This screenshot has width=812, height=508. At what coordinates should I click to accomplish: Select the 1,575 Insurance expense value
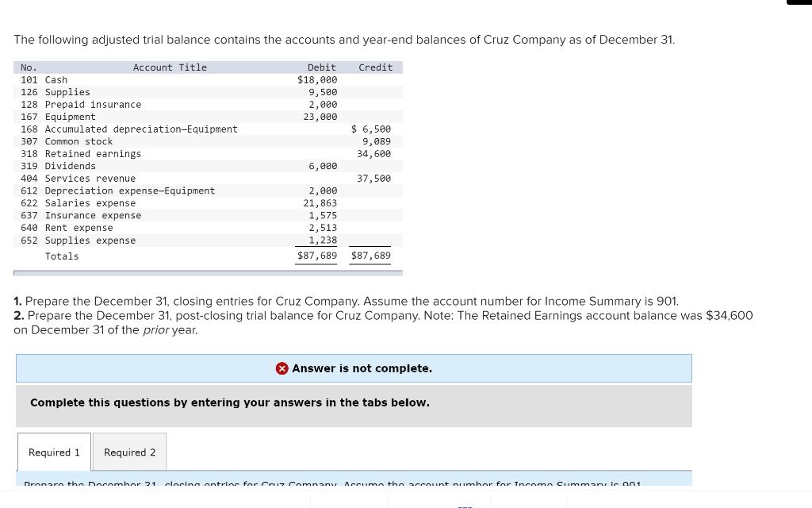click(x=323, y=216)
